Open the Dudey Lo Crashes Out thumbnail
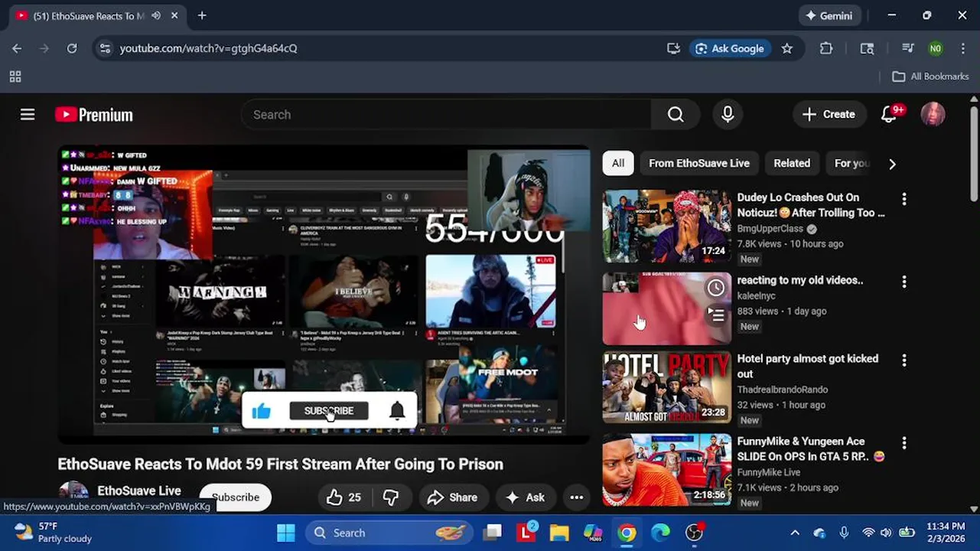 click(x=667, y=227)
